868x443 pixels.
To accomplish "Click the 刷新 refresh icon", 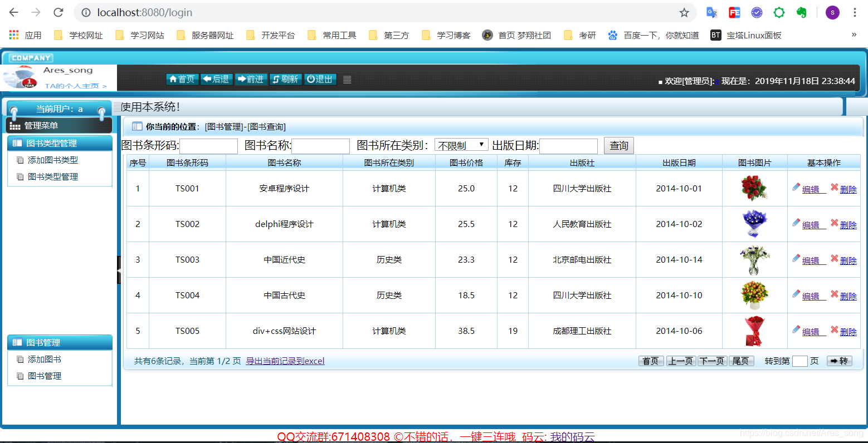I will click(285, 79).
